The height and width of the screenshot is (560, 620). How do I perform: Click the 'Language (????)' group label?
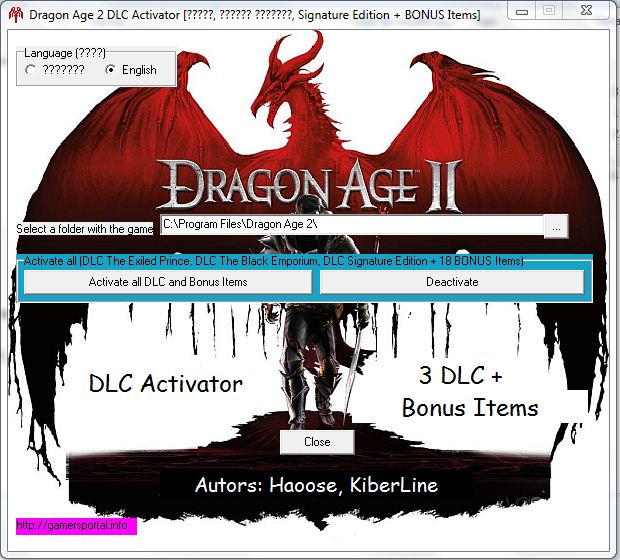click(65, 53)
